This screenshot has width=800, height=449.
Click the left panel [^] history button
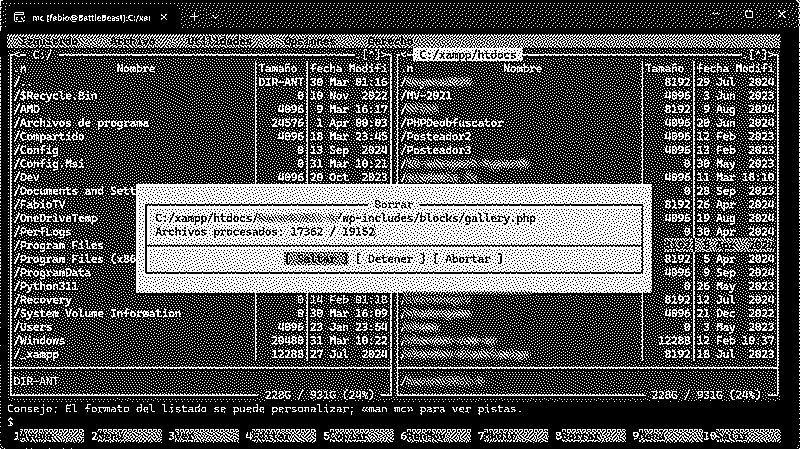[x=372, y=54]
